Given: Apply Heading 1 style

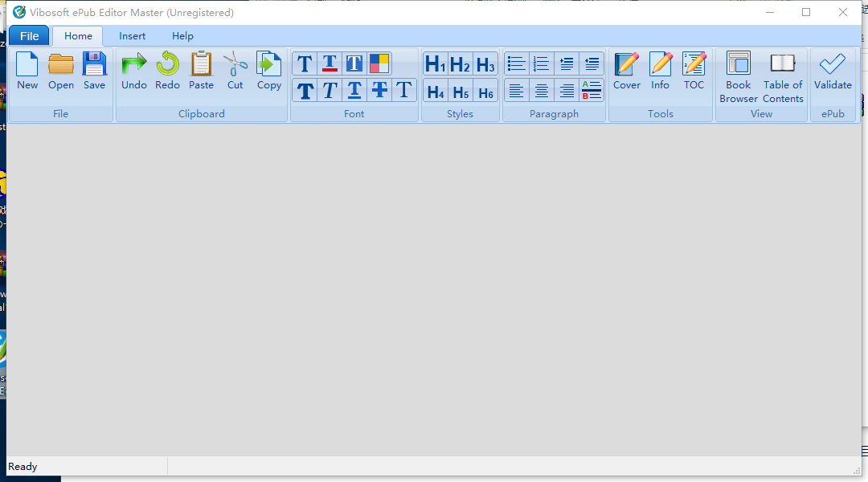Looking at the screenshot, I should pos(435,63).
